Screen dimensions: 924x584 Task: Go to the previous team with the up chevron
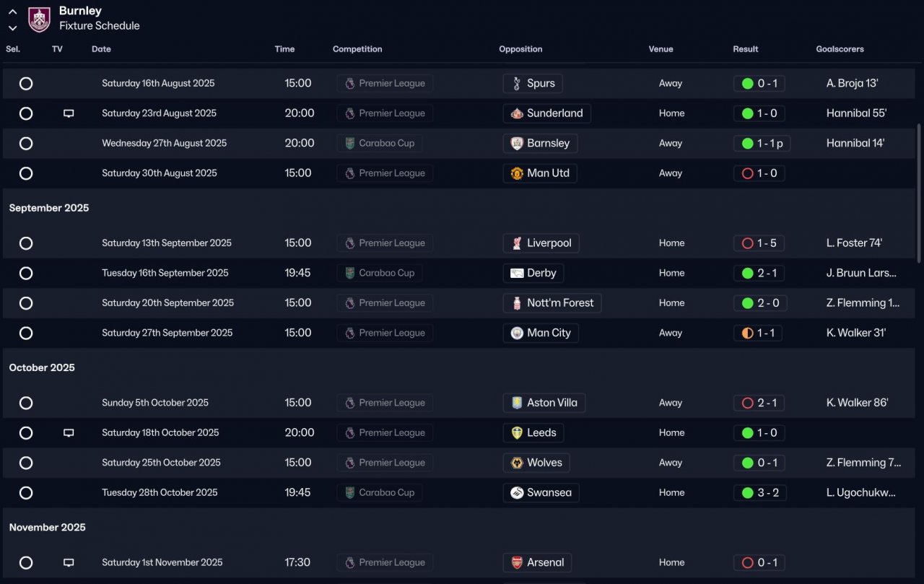[x=12, y=12]
